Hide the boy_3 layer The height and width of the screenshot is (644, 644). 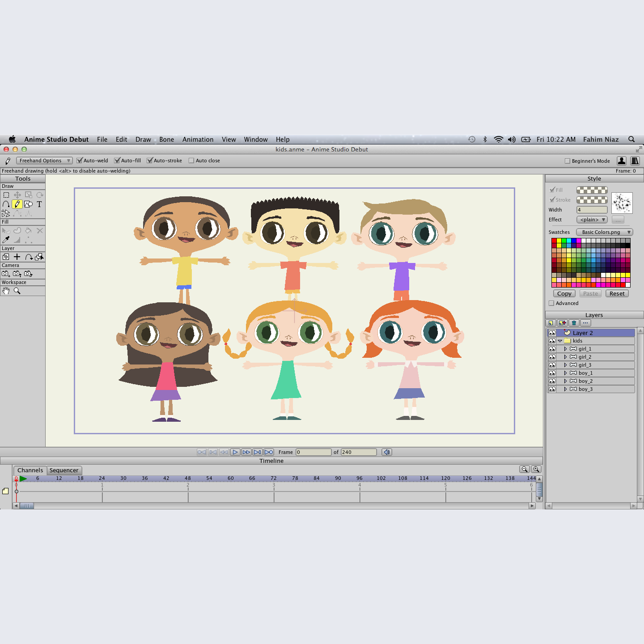click(552, 389)
